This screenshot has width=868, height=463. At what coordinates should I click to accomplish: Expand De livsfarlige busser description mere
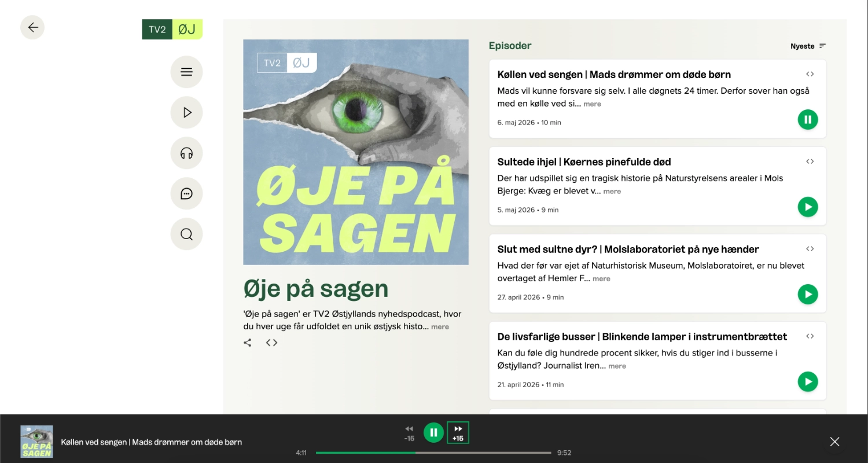coord(617,366)
